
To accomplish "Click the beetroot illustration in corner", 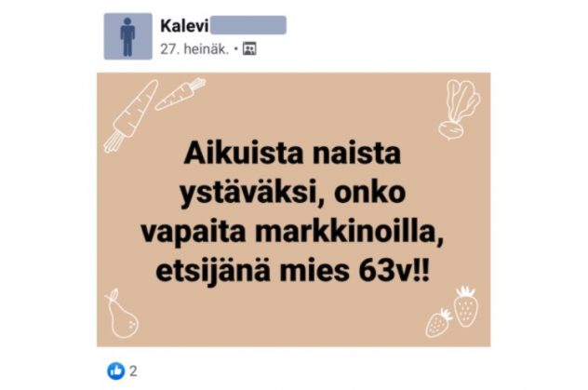I will [459, 110].
